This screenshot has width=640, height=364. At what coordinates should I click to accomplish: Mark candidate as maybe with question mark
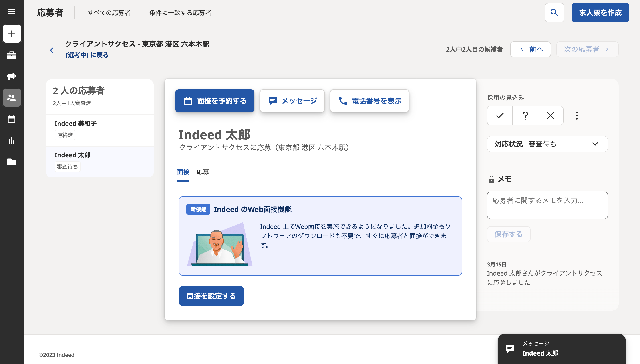point(525,116)
